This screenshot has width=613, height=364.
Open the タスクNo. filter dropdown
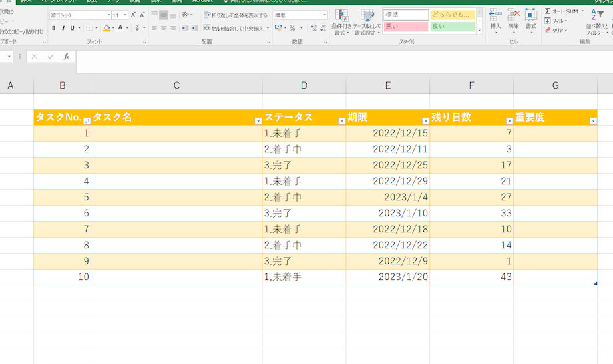coord(87,121)
